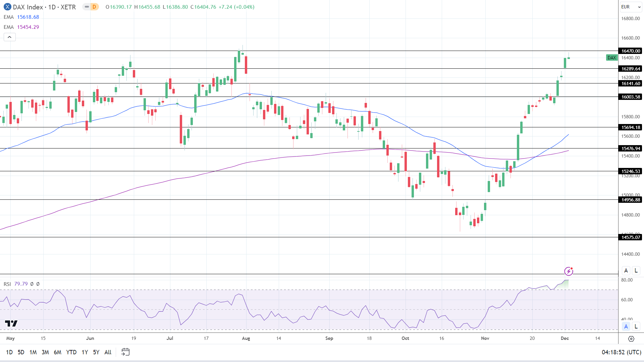Click the TradingView logo watermark
Screen dimensions: 644x362
pos(11,323)
